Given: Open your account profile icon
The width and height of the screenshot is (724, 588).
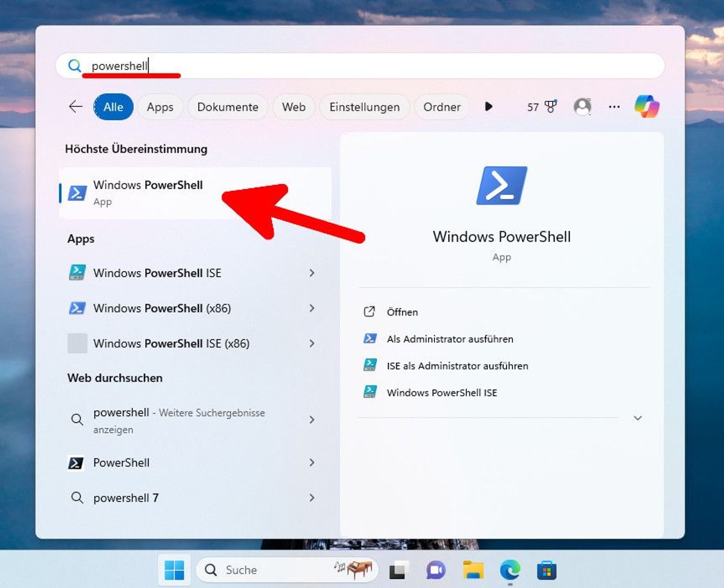Looking at the screenshot, I should click(x=582, y=106).
